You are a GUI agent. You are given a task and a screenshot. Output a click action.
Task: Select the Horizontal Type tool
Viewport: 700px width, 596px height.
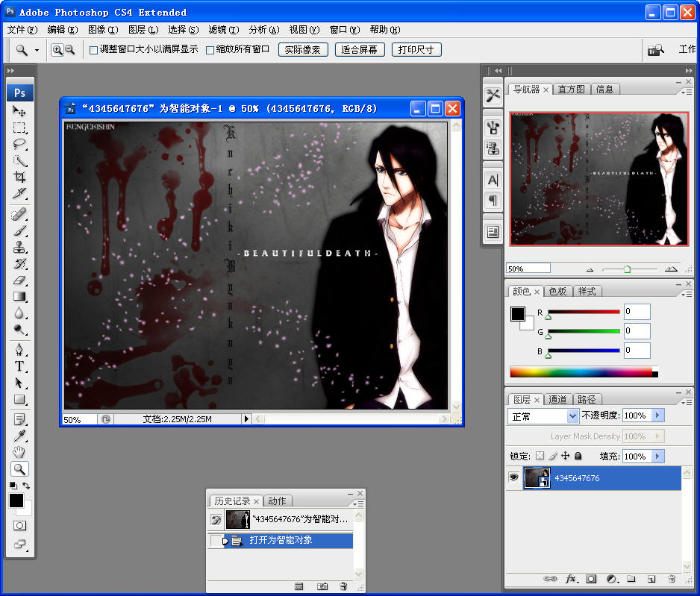coord(19,366)
